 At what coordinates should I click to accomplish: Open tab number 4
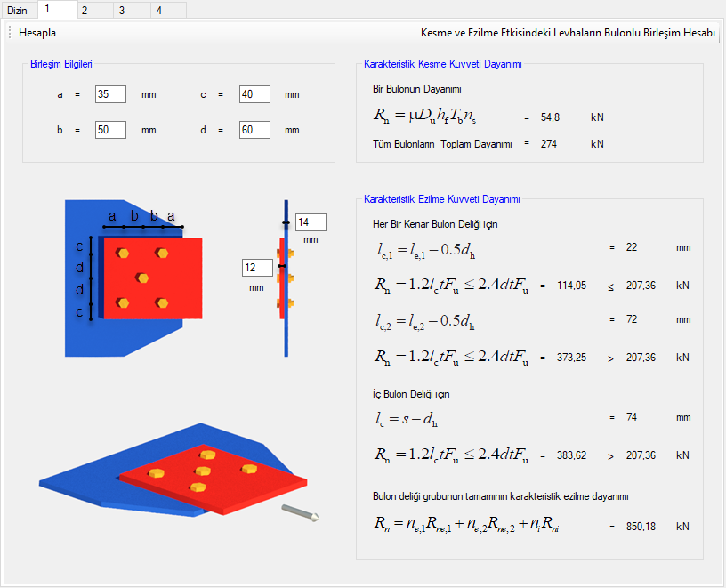168,10
